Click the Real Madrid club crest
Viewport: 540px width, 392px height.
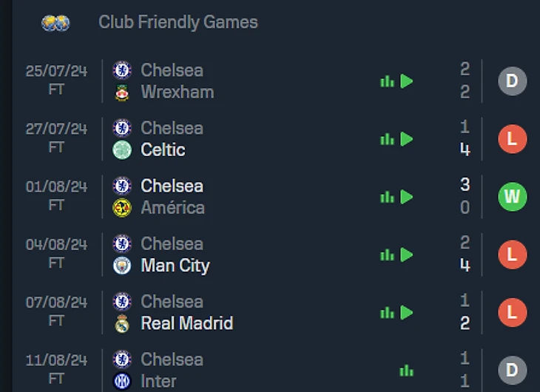click(122, 323)
